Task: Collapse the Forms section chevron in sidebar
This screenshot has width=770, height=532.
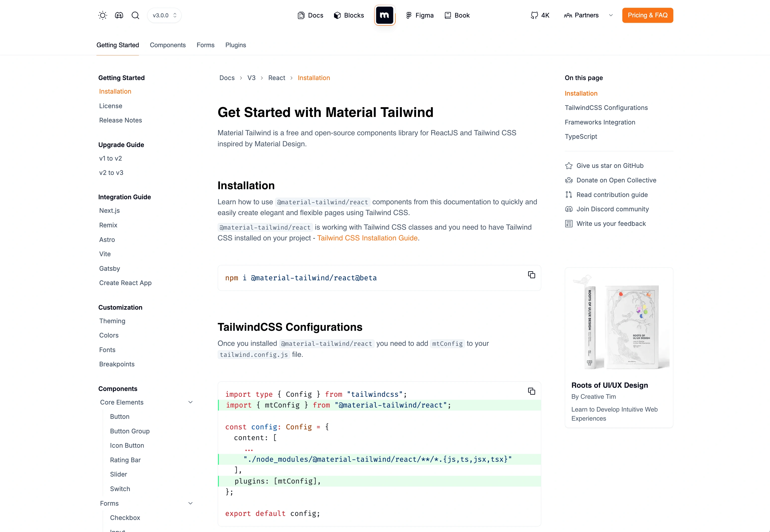Action: point(191,503)
